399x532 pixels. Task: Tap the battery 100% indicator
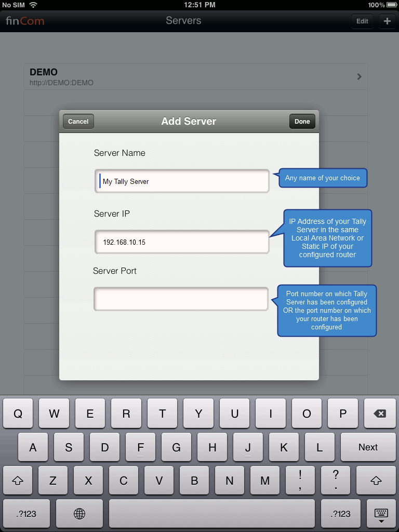(383, 5)
